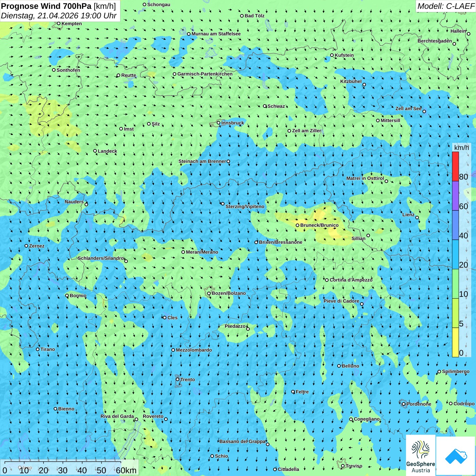This screenshot has width=476, height=476.
Task: Click the GeoSphere Austria logo
Action: pyautogui.click(x=421, y=455)
